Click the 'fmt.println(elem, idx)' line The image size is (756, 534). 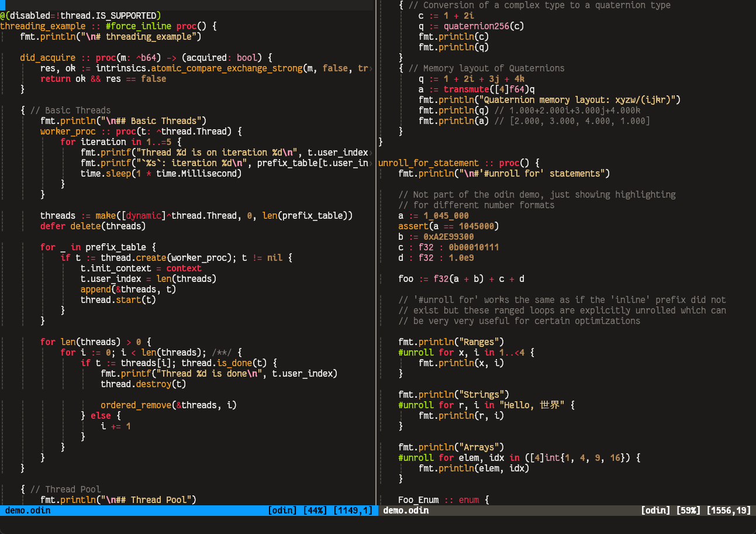(x=474, y=468)
